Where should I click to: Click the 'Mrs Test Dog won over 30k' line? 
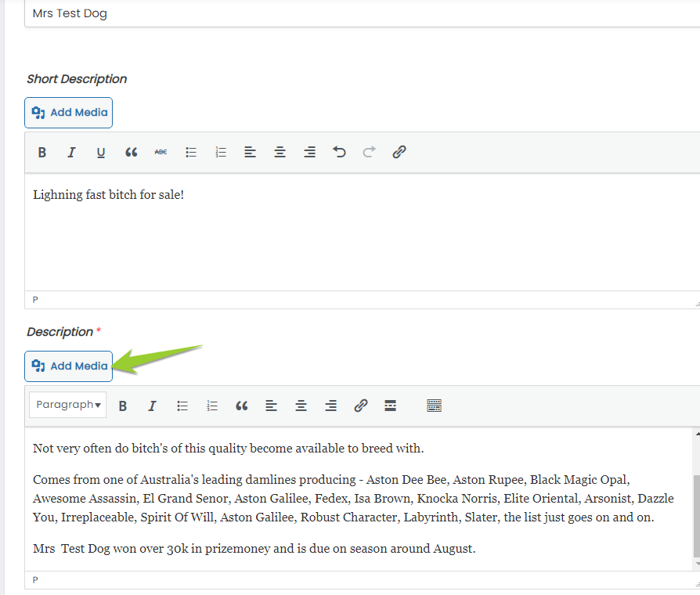254,548
